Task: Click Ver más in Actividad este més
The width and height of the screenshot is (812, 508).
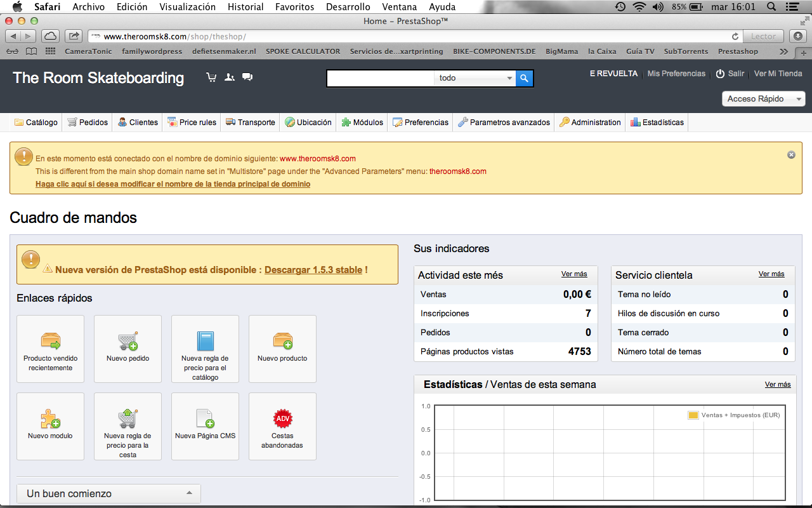Action: (574, 274)
